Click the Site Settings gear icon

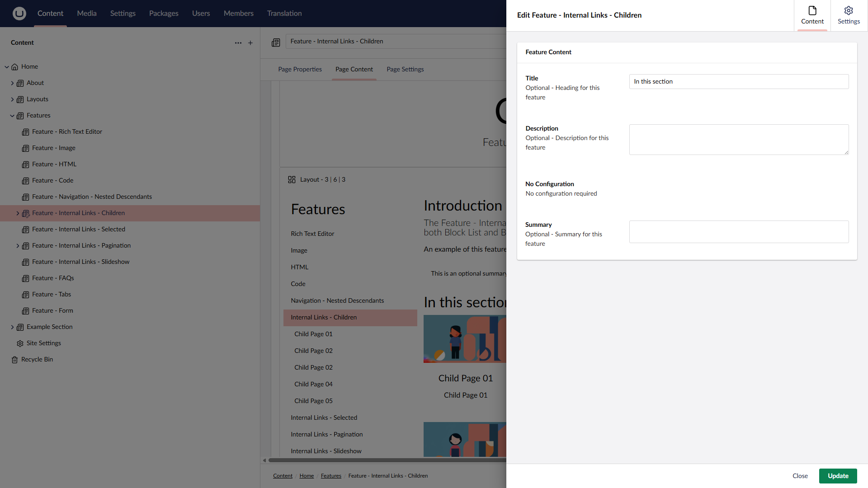pos(20,343)
